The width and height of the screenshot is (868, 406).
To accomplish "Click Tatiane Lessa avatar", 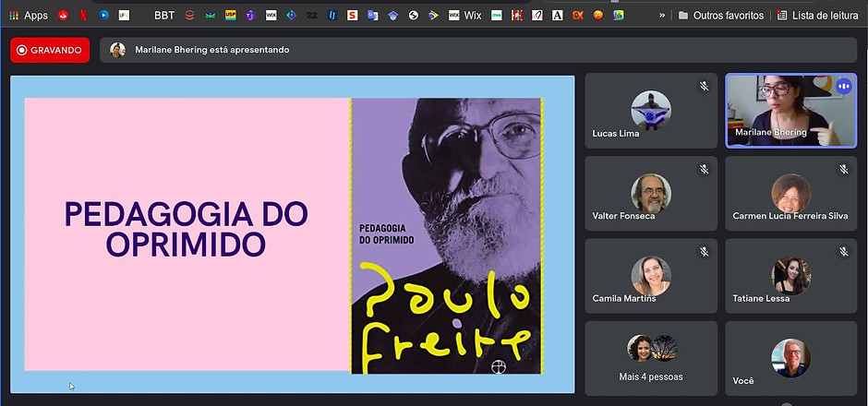I will click(x=791, y=276).
